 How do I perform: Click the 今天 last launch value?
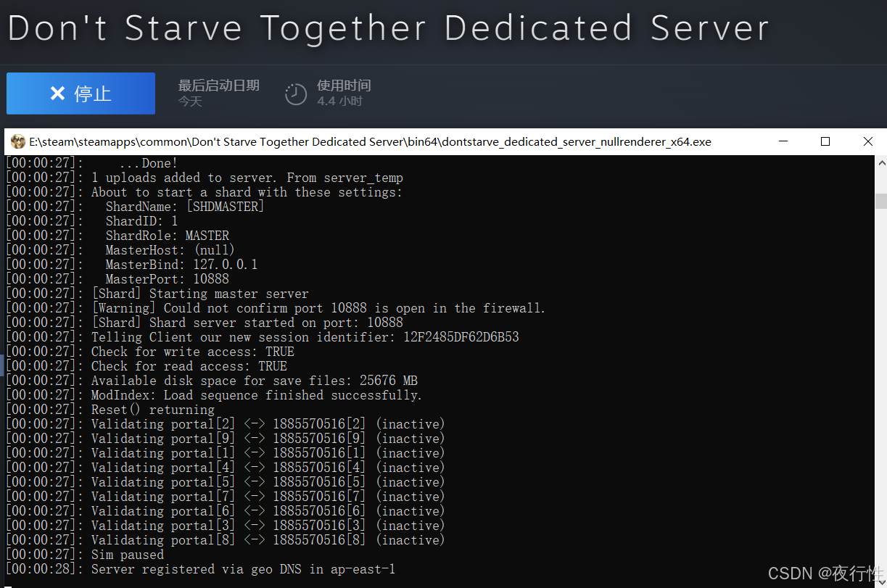190,102
